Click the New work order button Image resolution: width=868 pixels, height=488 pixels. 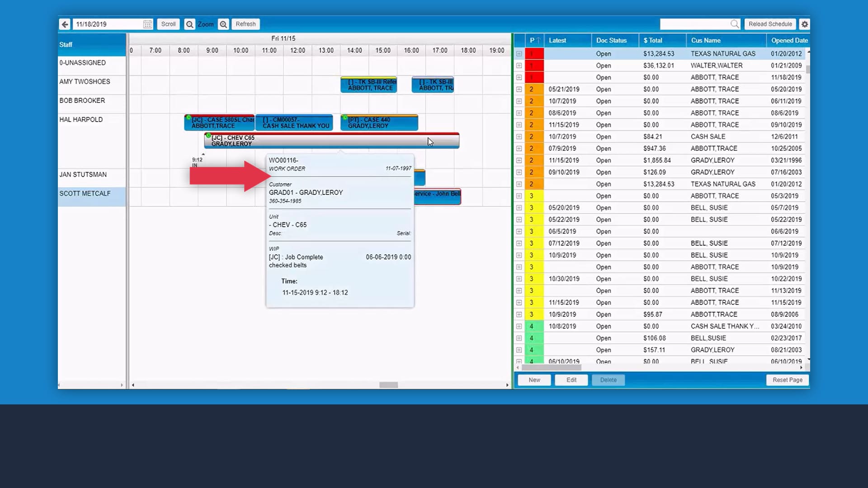click(534, 380)
